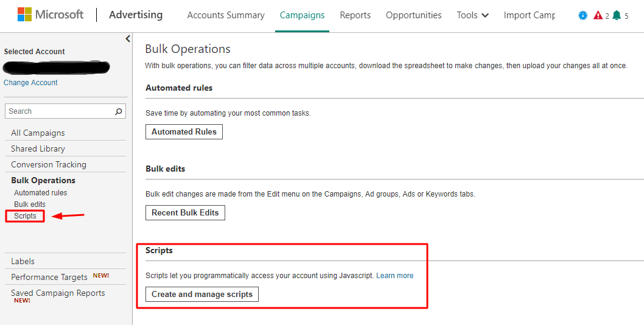Click the Selected Account label
The height and width of the screenshot is (325, 644).
click(35, 52)
